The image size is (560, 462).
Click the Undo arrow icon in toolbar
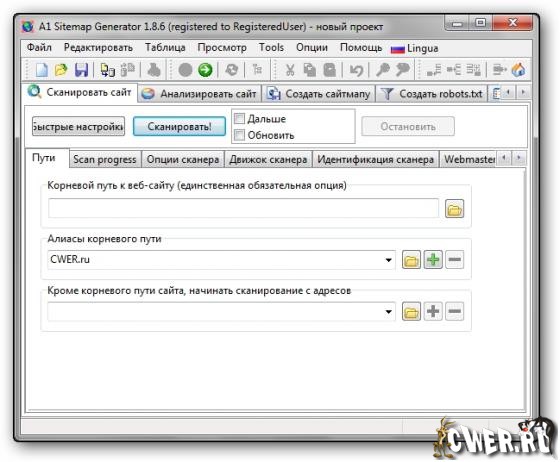(x=356, y=70)
